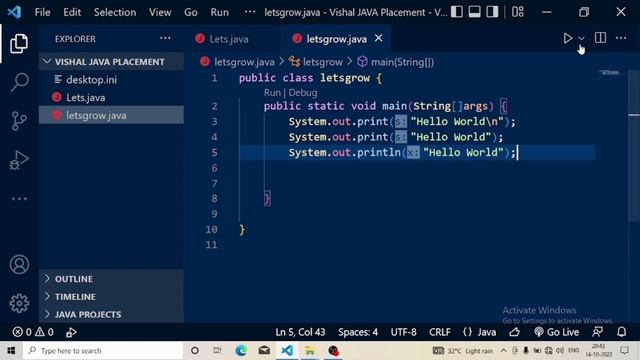Image resolution: width=640 pixels, height=360 pixels.
Task: Change encoding via UTF-8
Action: 403,332
